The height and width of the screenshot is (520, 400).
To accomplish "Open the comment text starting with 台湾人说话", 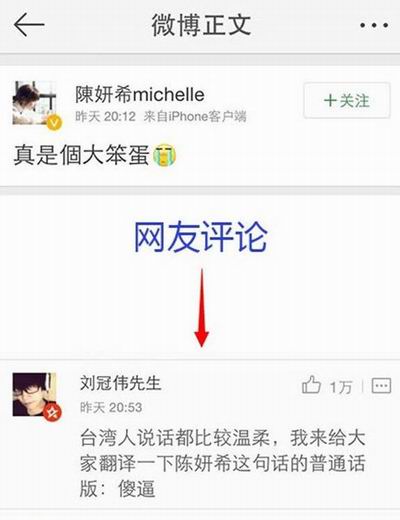I will click(x=222, y=463).
